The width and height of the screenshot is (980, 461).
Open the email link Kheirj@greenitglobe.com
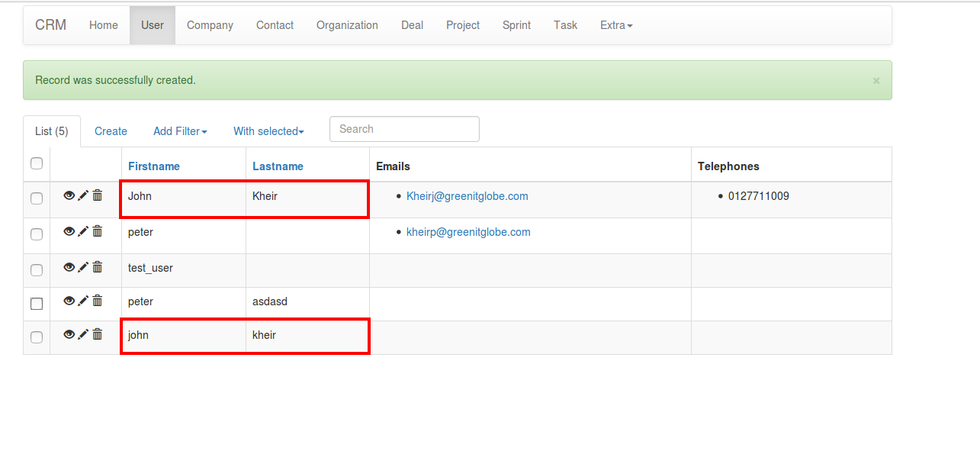pos(468,195)
